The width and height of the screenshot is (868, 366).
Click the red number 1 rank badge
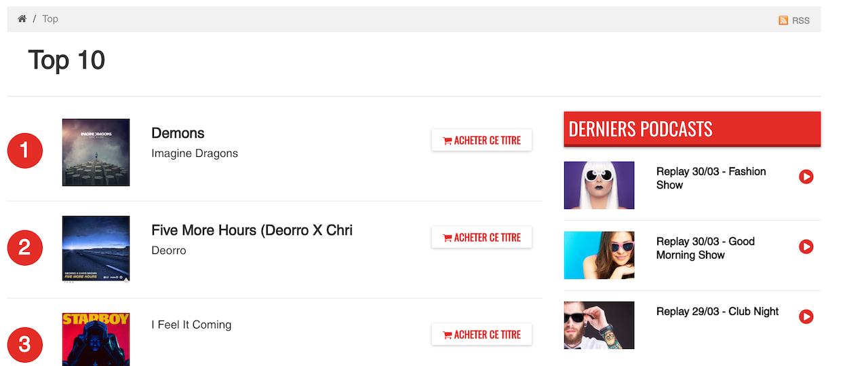pos(25,151)
